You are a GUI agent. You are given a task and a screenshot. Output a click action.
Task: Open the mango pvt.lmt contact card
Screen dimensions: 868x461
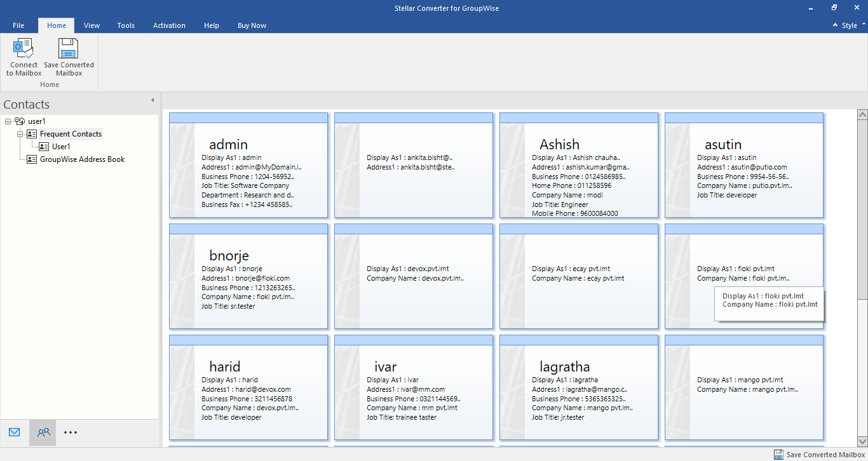tap(744, 387)
